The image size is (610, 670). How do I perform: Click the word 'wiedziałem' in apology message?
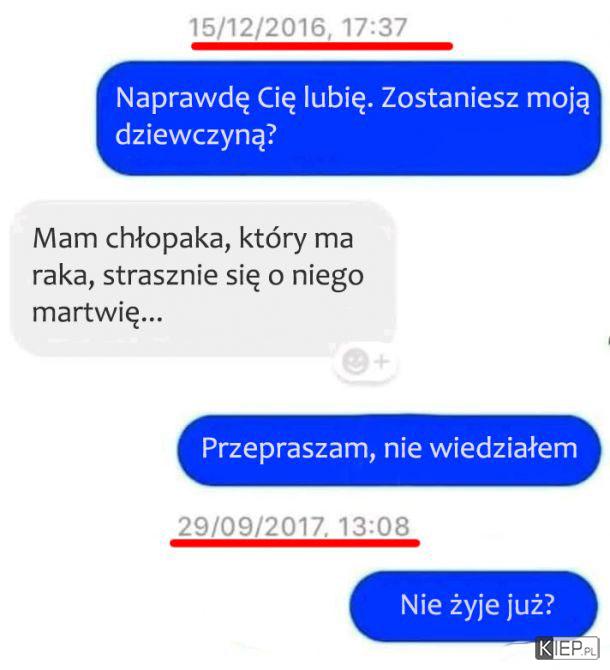[x=503, y=449]
